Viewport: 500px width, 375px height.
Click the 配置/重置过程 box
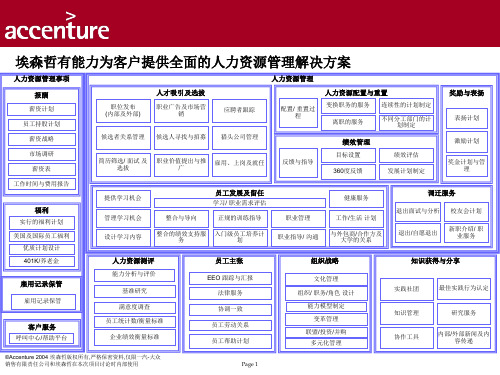298,113
